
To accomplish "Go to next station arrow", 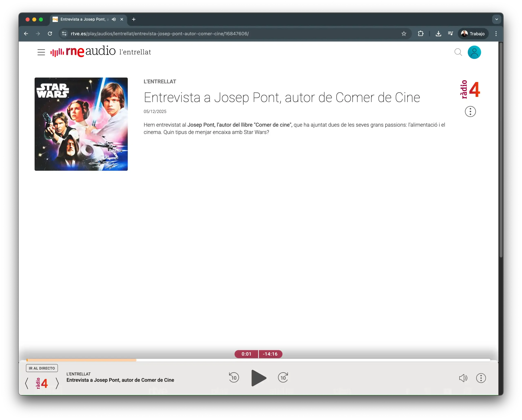I will [57, 383].
